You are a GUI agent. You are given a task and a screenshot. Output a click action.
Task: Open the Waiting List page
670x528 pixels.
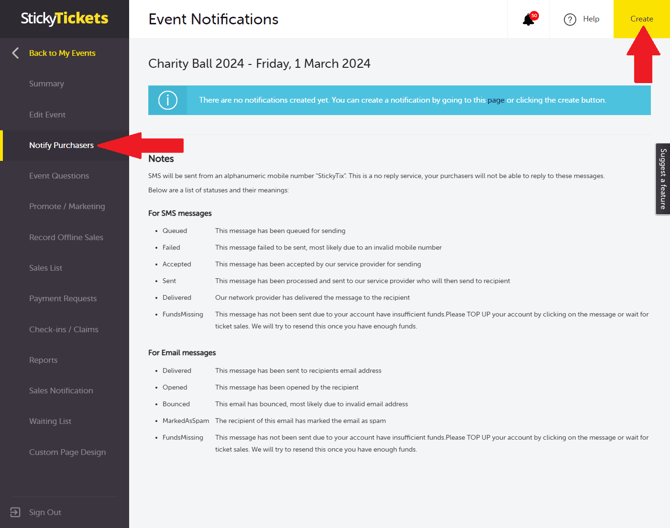(50, 421)
